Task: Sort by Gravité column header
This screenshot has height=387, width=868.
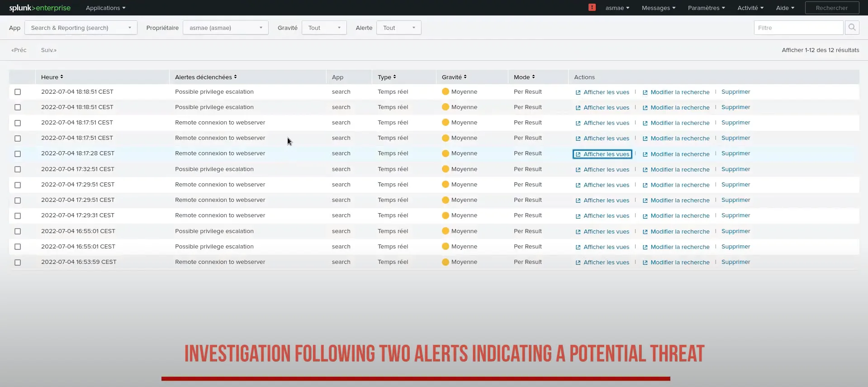Action: pos(454,77)
